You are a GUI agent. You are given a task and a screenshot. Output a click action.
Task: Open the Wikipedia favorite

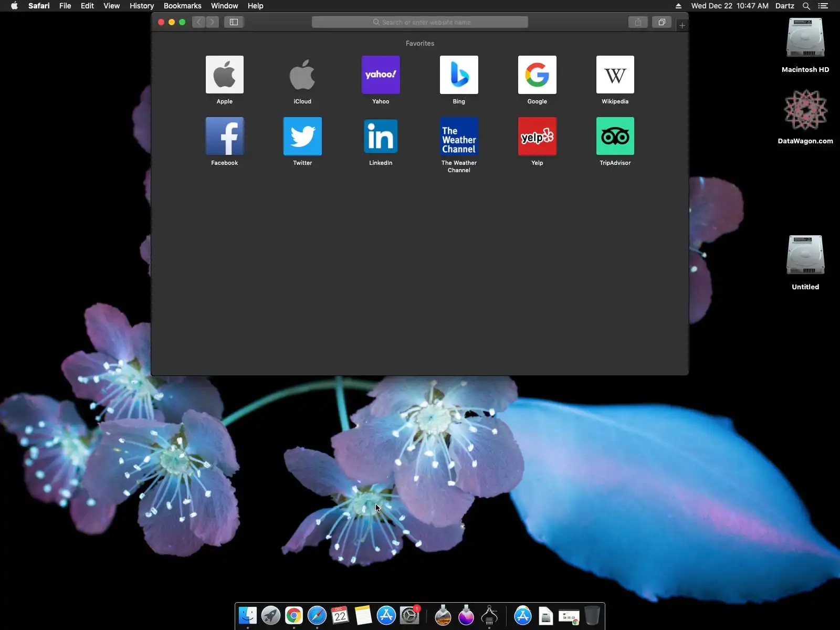(615, 75)
